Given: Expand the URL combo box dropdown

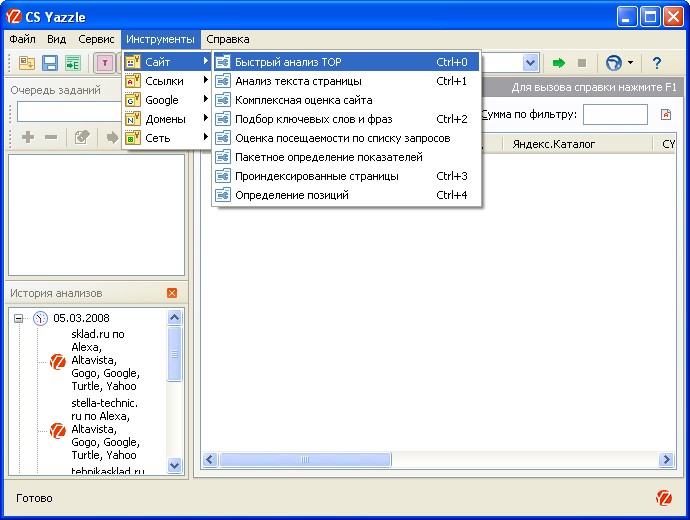Looking at the screenshot, I should pyautogui.click(x=530, y=63).
